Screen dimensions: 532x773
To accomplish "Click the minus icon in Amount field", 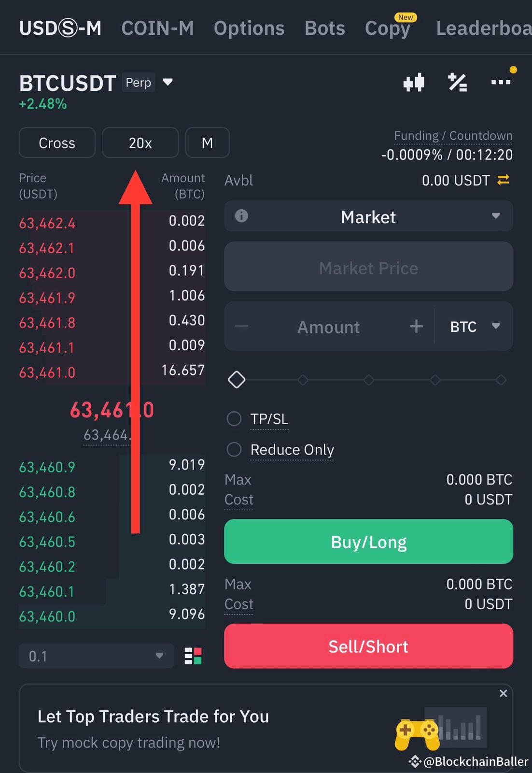I will (241, 327).
